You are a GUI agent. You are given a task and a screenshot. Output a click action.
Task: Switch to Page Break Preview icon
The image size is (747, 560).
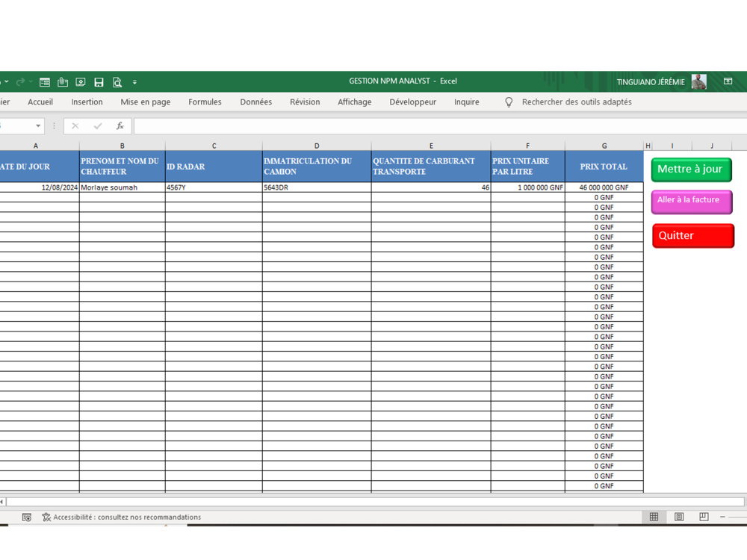point(704,517)
